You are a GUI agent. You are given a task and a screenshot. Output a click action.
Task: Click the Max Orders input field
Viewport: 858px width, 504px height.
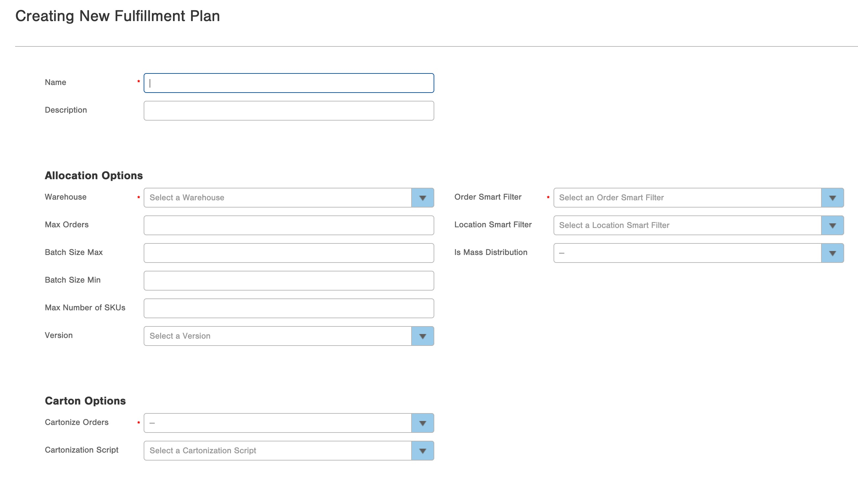pos(288,225)
